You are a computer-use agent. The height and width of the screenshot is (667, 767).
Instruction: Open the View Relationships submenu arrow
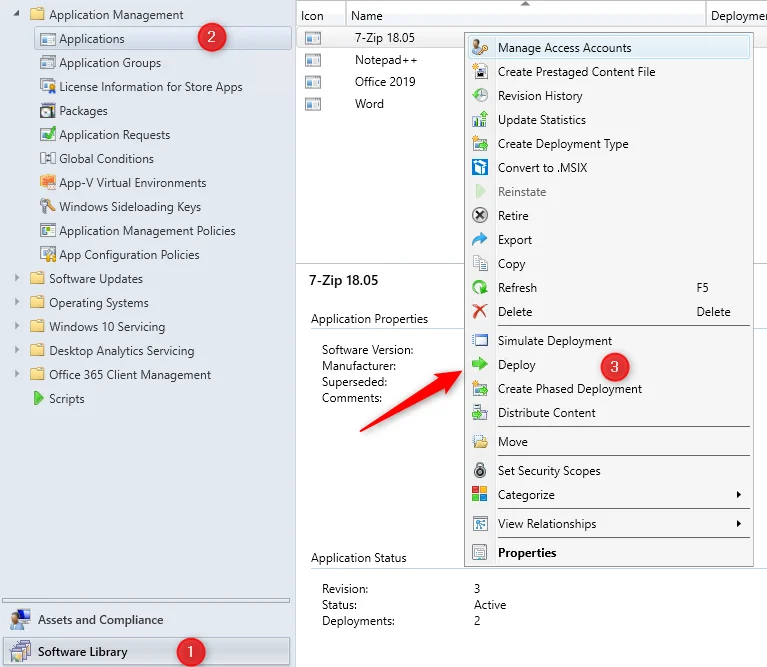[739, 523]
